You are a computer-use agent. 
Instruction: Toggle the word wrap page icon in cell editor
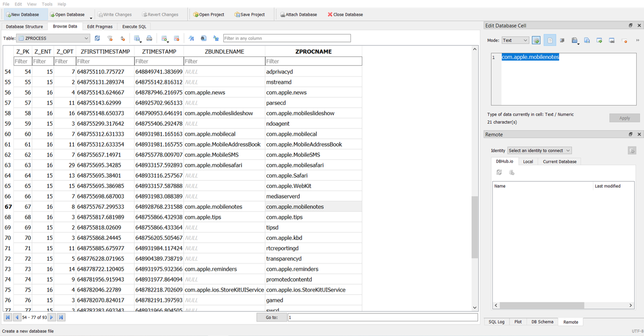550,40
